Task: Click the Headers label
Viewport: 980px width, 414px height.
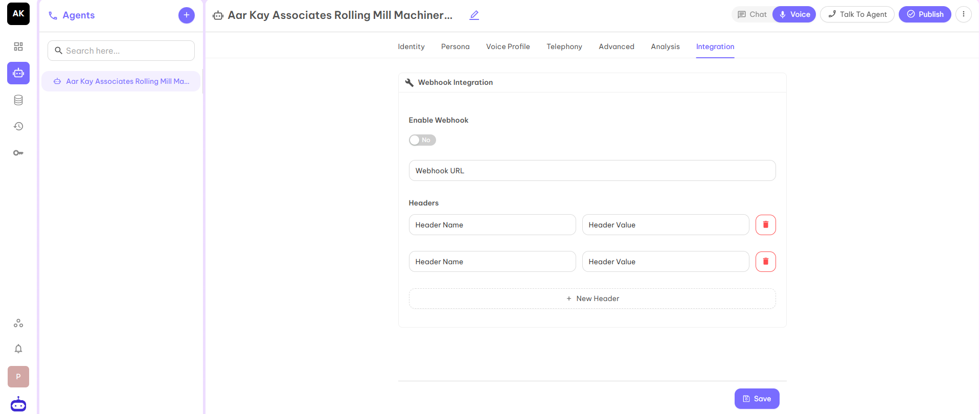Action: point(424,203)
